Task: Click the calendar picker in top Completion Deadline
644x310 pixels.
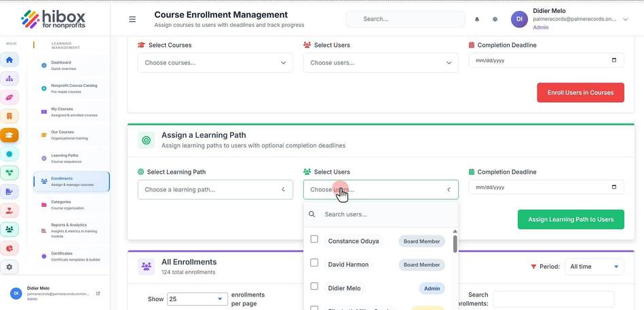Action: tap(614, 60)
